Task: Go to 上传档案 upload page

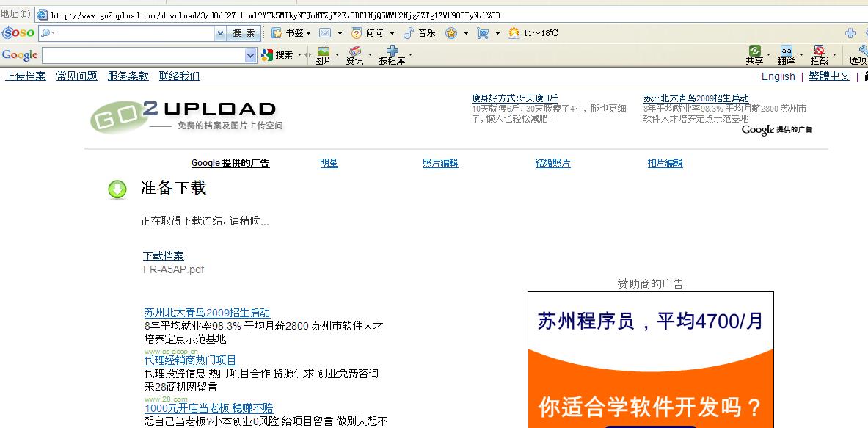Action: pos(26,76)
